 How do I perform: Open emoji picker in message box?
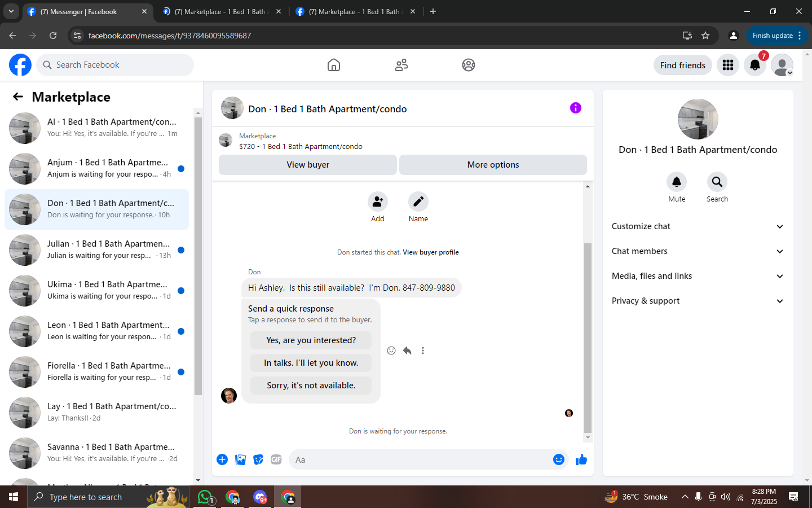pyautogui.click(x=559, y=459)
